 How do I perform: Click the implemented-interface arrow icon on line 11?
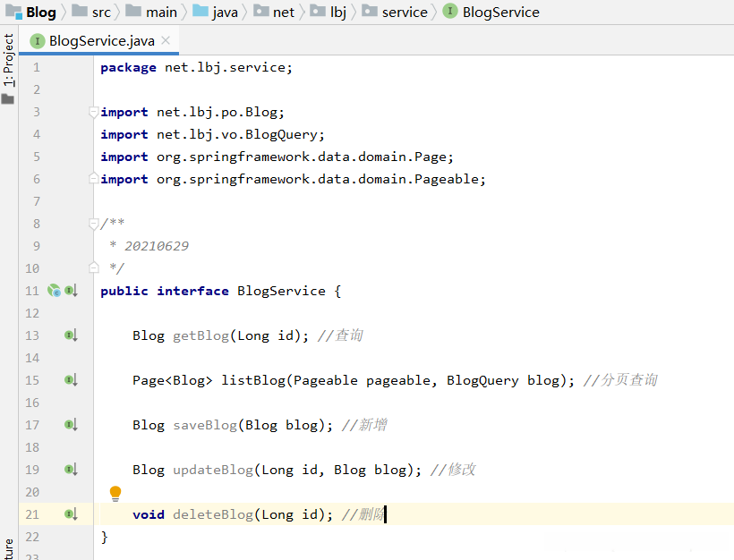tap(71, 291)
